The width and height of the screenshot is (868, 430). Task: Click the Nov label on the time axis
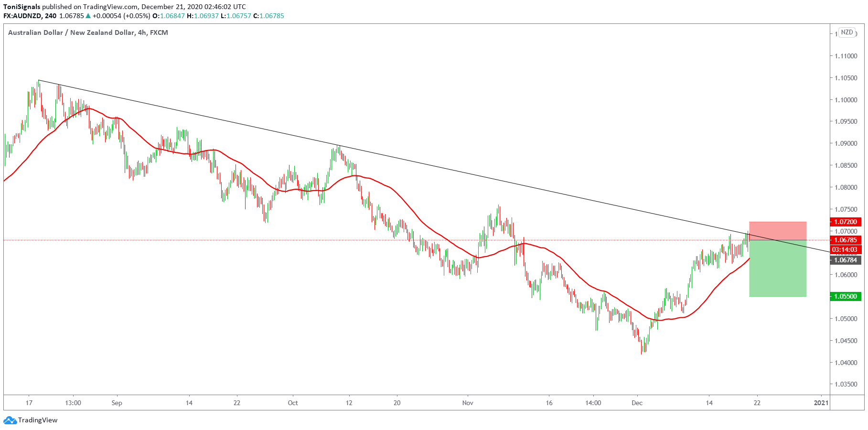pyautogui.click(x=468, y=403)
